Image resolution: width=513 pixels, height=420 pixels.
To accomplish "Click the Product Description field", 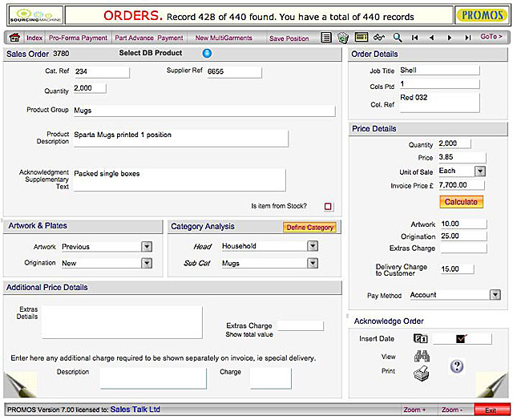I will click(x=181, y=139).
